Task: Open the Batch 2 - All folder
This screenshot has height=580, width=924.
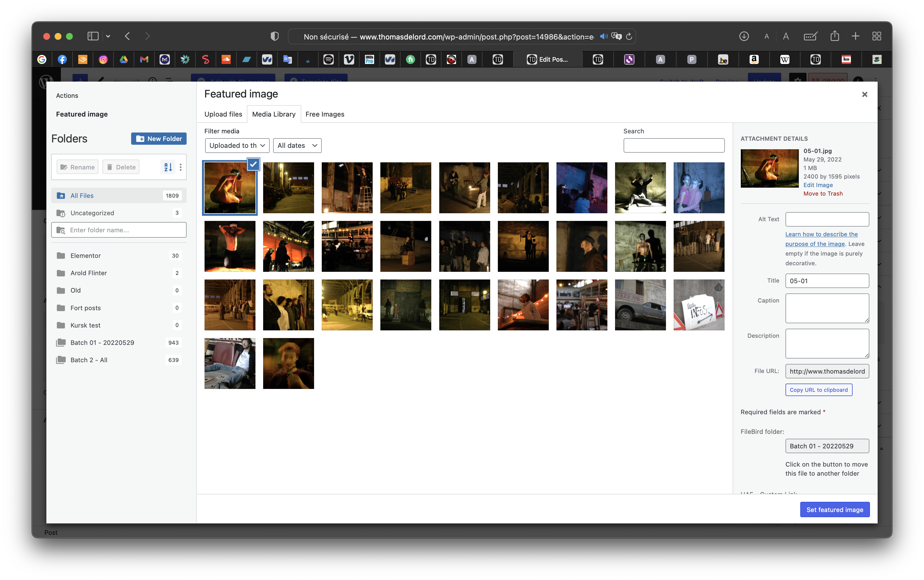Action: 119,360
